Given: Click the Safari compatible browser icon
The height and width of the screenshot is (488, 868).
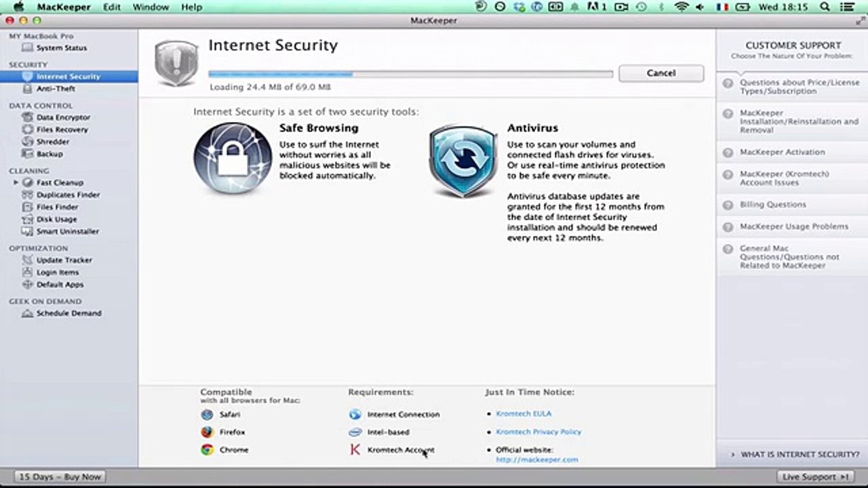Looking at the screenshot, I should point(207,414).
